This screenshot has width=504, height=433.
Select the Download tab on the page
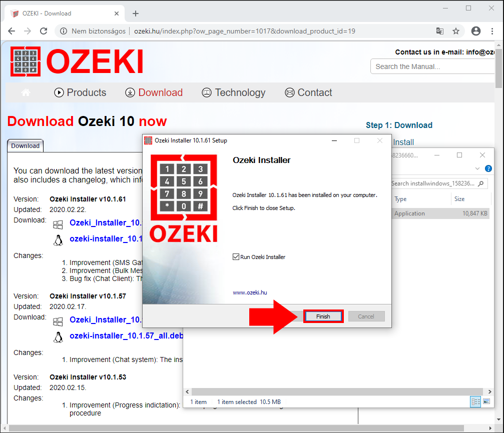point(26,146)
